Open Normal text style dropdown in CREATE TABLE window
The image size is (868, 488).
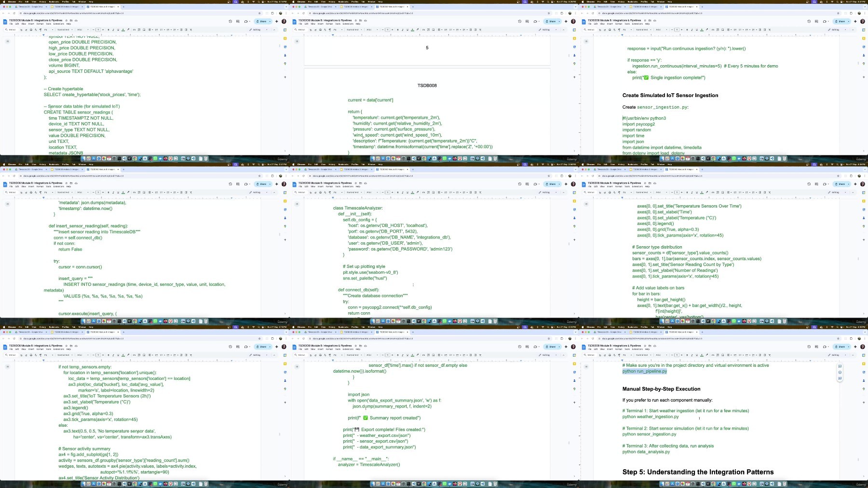pos(64,29)
